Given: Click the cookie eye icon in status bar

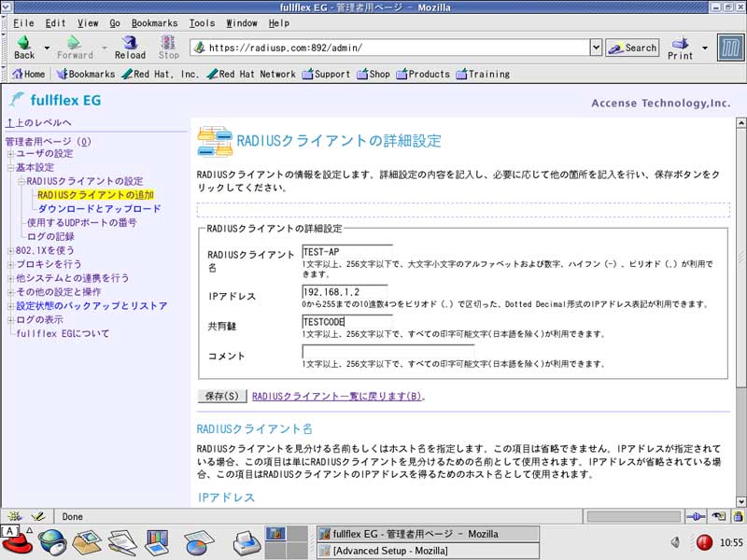Looking at the screenshot, I should coord(719,516).
